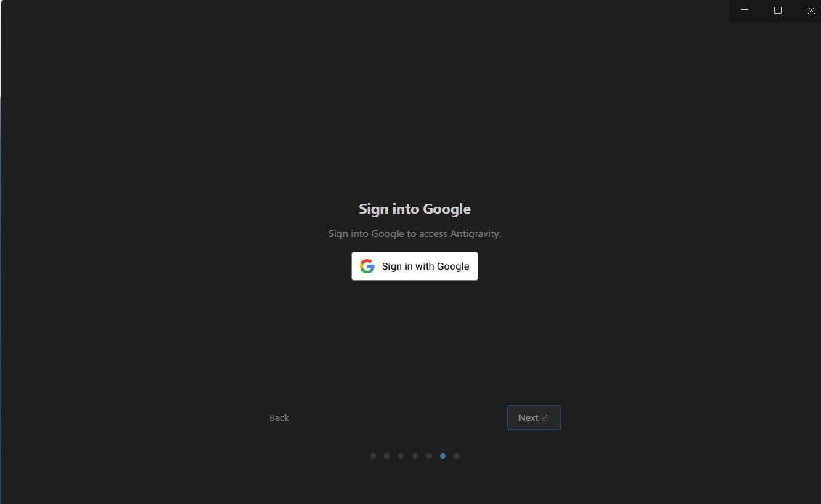The image size is (821, 504).
Task: Minimize the Antigravity setup window
Action: click(x=745, y=10)
